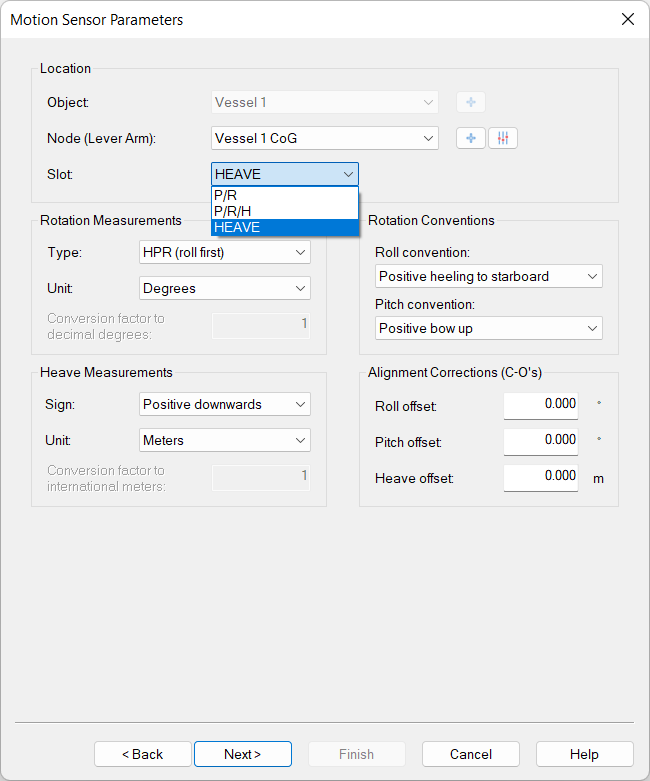The image size is (650, 781).
Task: Click the Roll offset field
Action: tap(540, 404)
